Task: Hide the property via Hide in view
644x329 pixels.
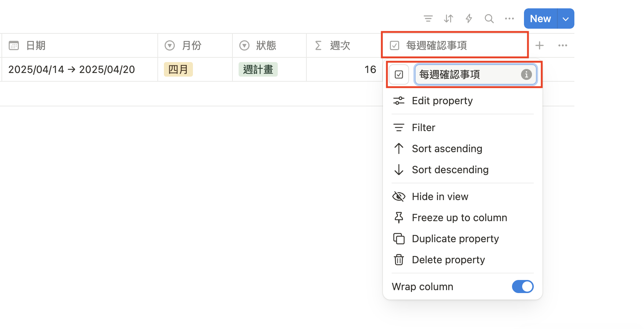Action: pos(440,196)
